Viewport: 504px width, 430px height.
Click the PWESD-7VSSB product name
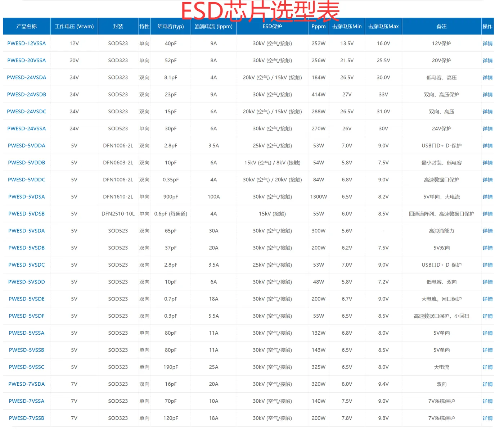27,418
